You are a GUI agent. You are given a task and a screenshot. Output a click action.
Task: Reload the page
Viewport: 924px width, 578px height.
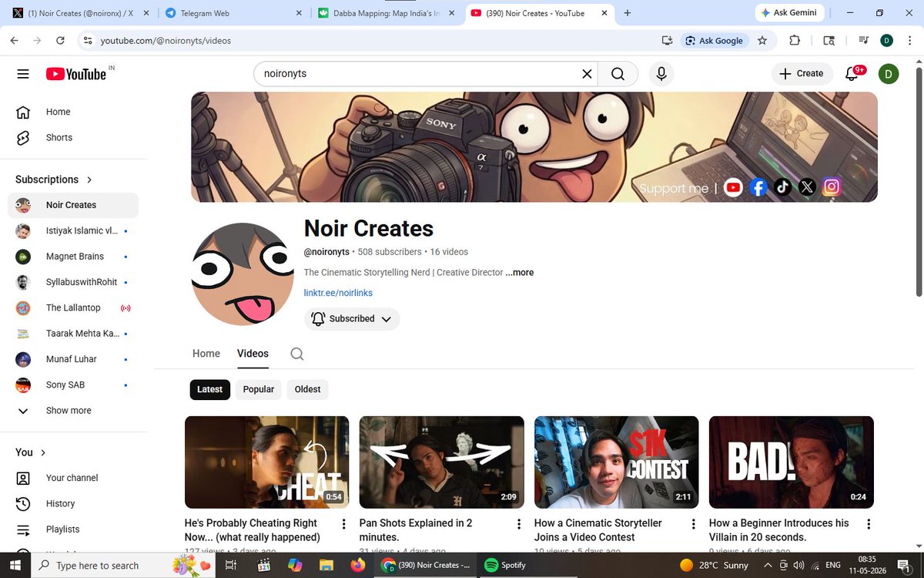(61, 40)
